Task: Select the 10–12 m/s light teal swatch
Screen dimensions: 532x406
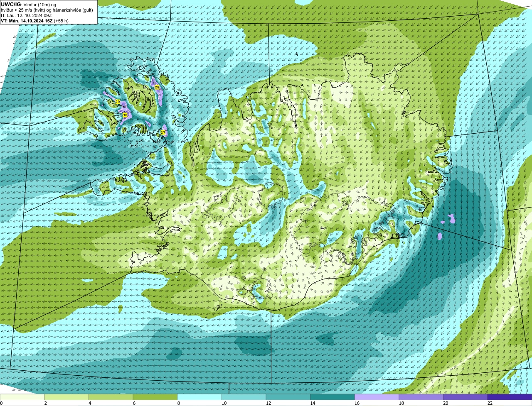Action: click(244, 397)
